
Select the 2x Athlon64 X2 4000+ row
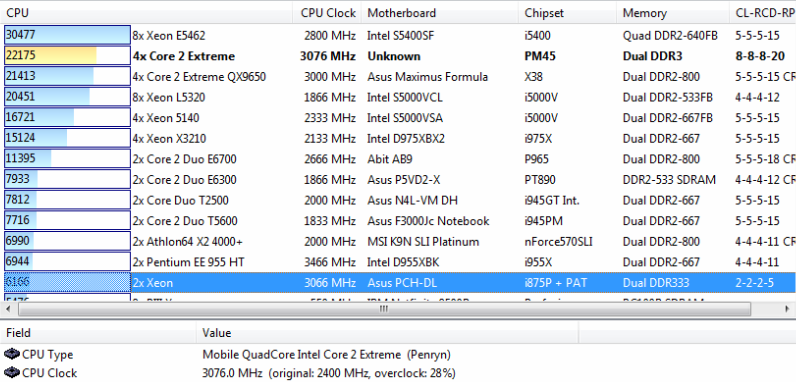click(398, 241)
